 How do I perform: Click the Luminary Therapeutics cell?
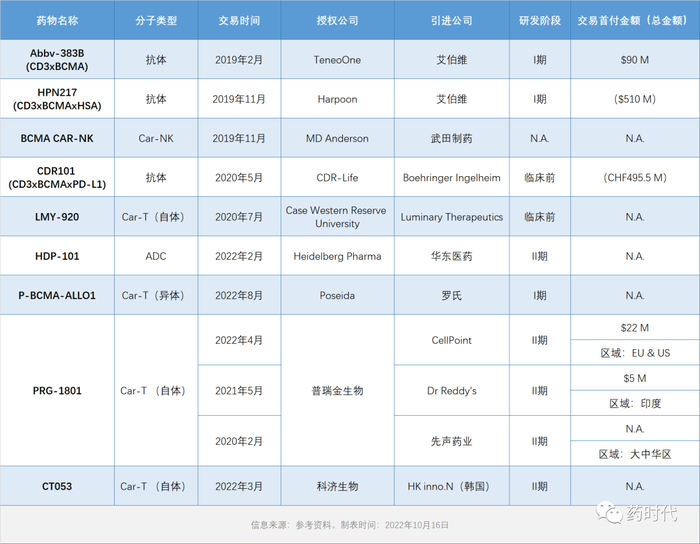pos(452,217)
